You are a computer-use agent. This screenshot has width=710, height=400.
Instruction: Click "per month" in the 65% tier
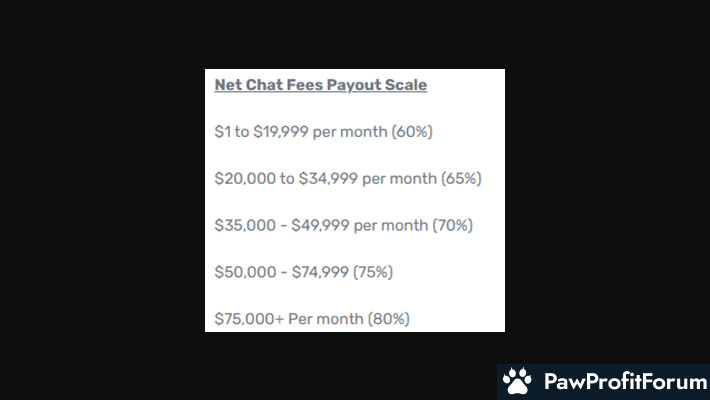pos(400,179)
